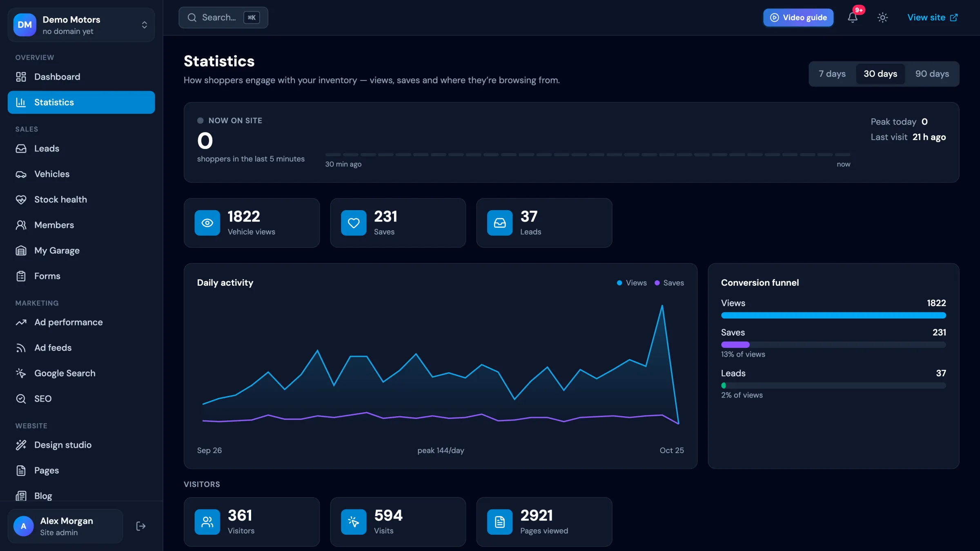This screenshot has height=551, width=980.
Task: Open My Garage page
Action: [x=81, y=251]
